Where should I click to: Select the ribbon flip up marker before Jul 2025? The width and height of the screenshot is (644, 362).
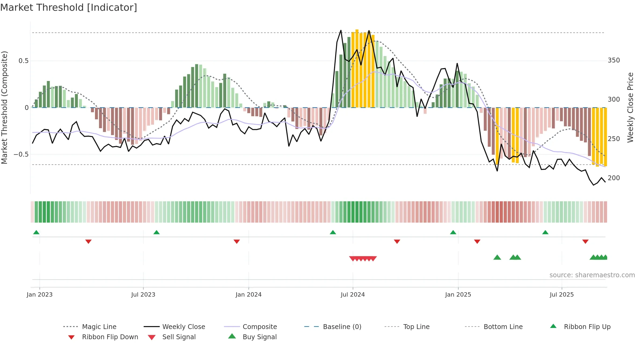pyautogui.click(x=545, y=232)
